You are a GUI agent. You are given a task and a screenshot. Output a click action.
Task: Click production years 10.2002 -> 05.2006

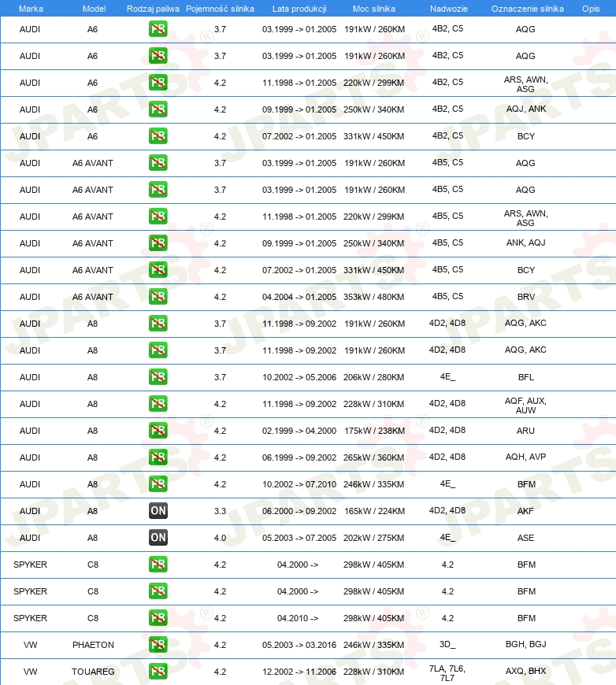click(x=299, y=377)
